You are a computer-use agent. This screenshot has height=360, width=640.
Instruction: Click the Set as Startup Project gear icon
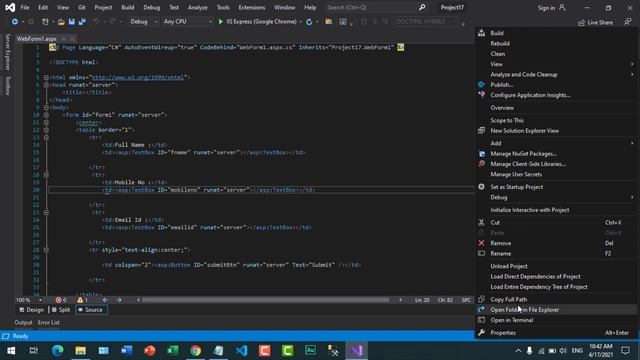(x=482, y=187)
